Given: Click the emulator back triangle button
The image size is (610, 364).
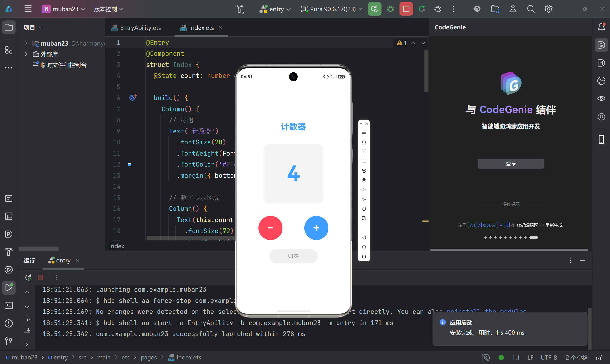Looking at the screenshot, I should point(364,238).
